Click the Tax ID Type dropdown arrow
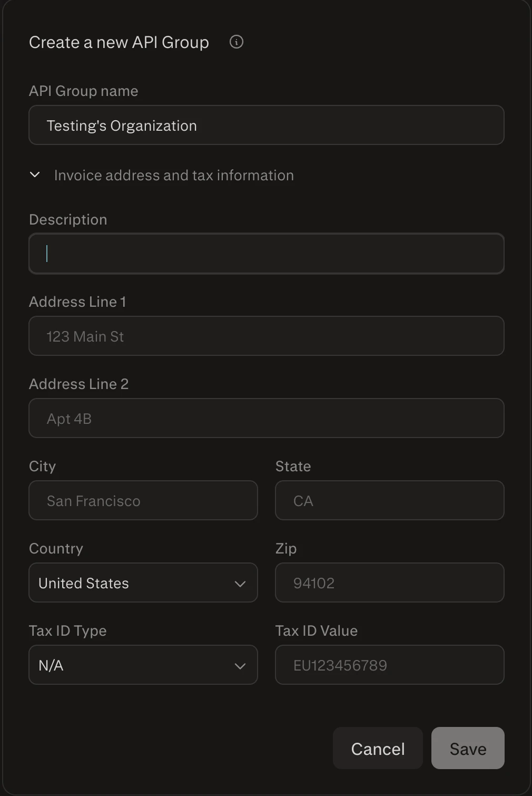 click(x=241, y=665)
